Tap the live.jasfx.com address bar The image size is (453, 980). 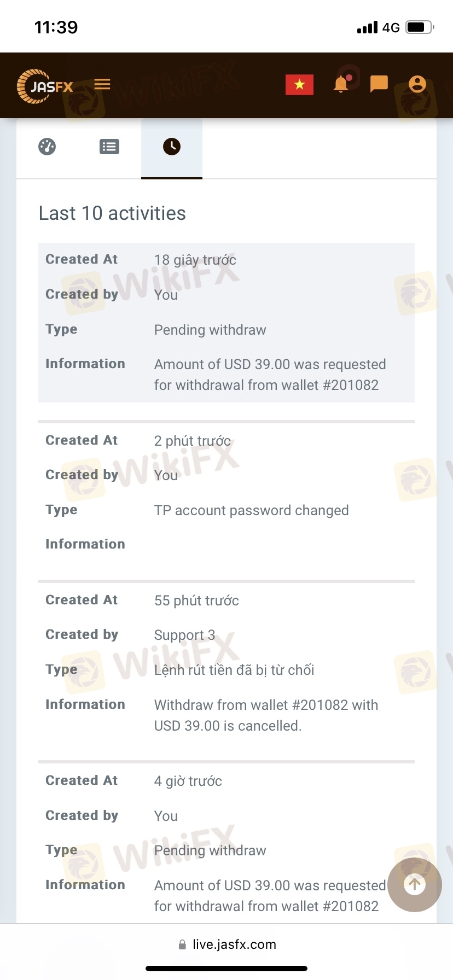pyautogui.click(x=234, y=944)
